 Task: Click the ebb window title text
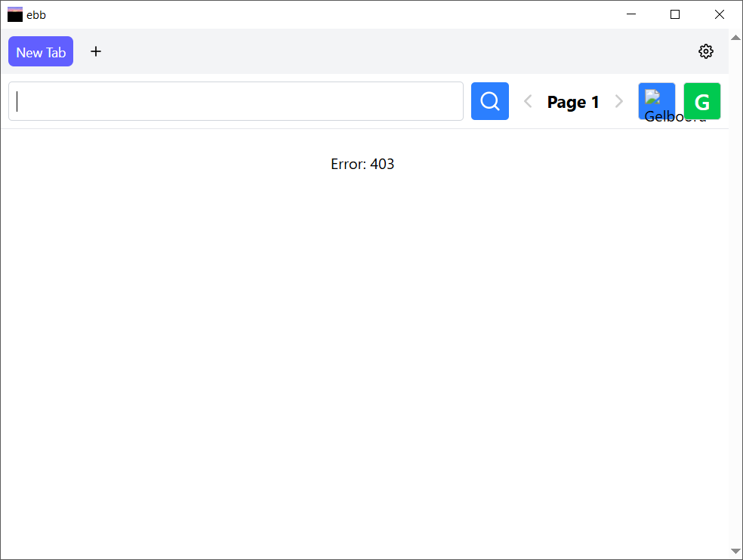tap(36, 15)
